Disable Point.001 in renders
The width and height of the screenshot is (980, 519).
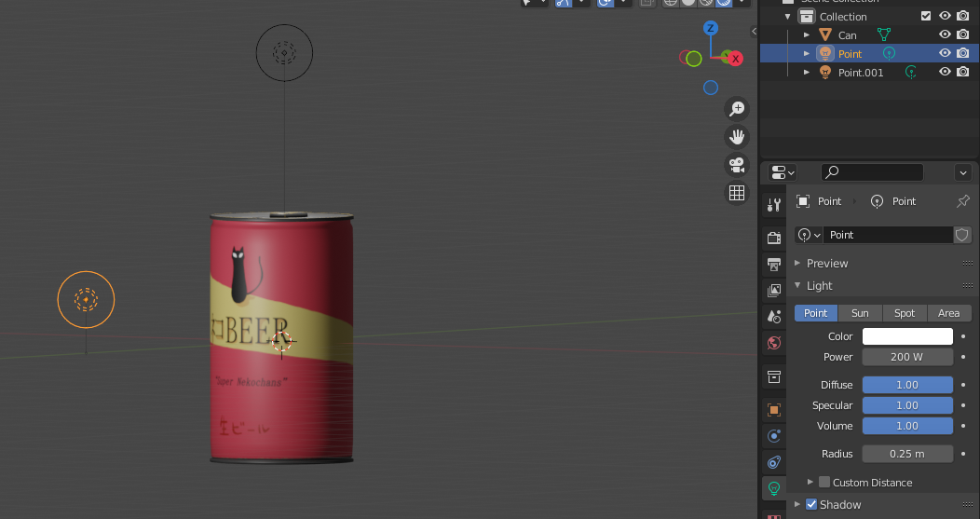point(963,72)
